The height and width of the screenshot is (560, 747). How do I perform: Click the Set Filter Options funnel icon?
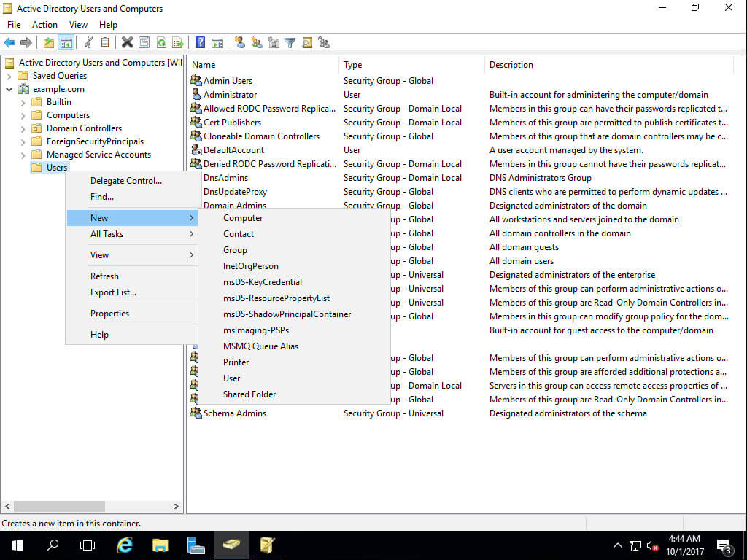coord(290,42)
